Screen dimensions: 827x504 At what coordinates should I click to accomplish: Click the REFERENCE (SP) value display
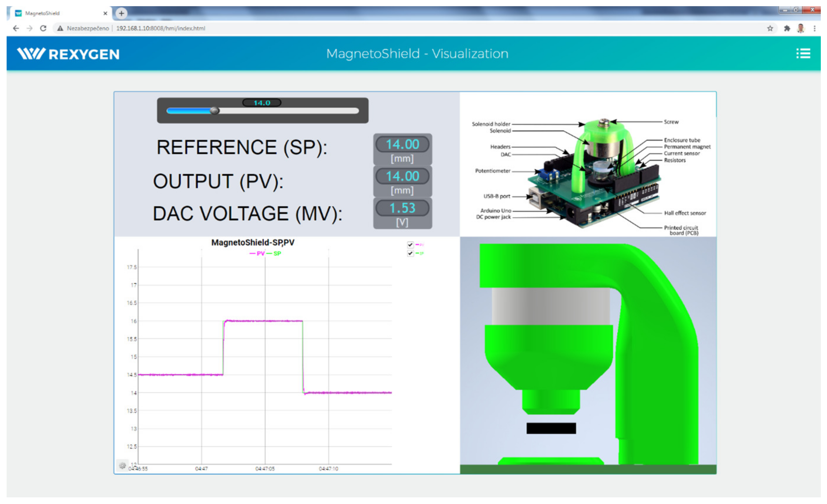(402, 145)
